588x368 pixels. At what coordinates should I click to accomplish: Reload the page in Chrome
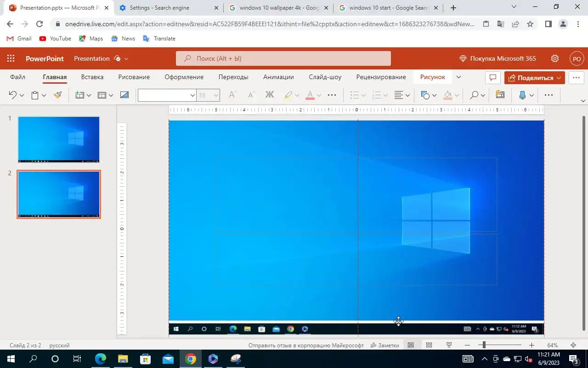[x=40, y=24]
